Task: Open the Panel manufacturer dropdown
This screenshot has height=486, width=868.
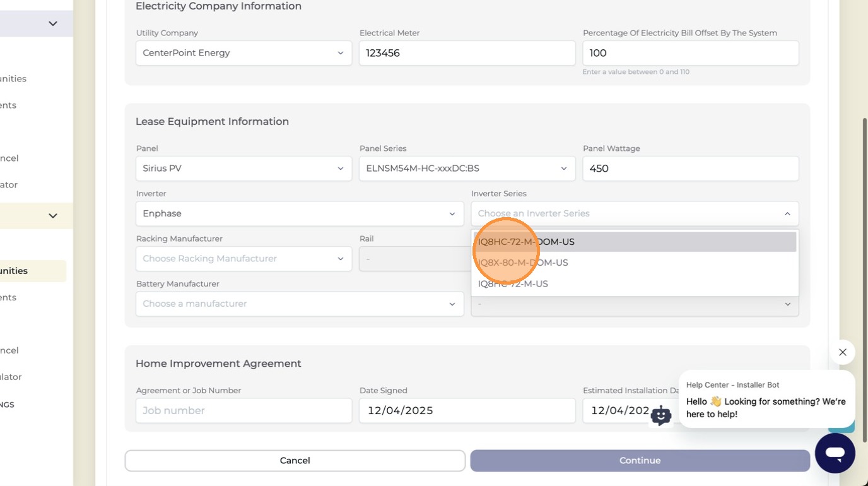Action: pyautogui.click(x=243, y=169)
